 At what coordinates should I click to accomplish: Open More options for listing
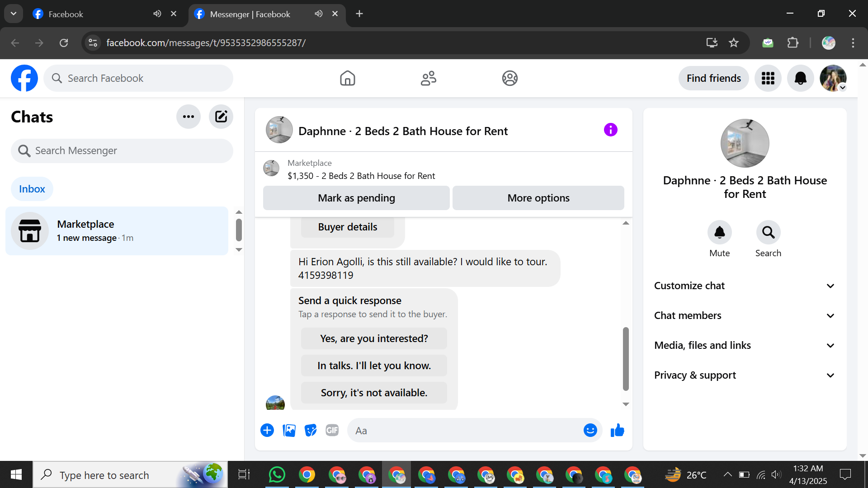[538, 198]
